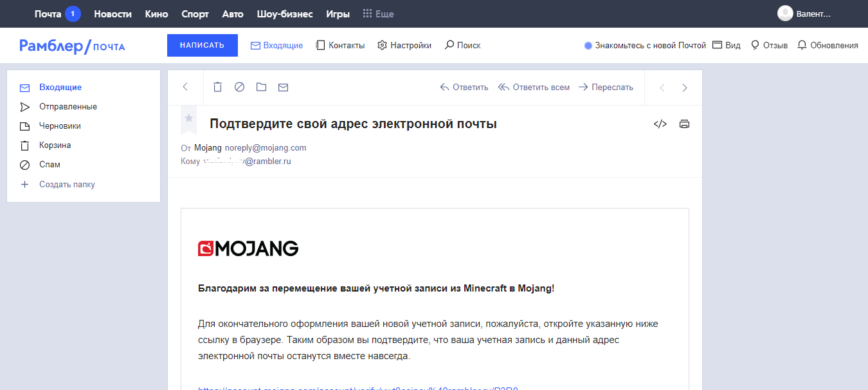Open the Валент... account menu

point(813,14)
